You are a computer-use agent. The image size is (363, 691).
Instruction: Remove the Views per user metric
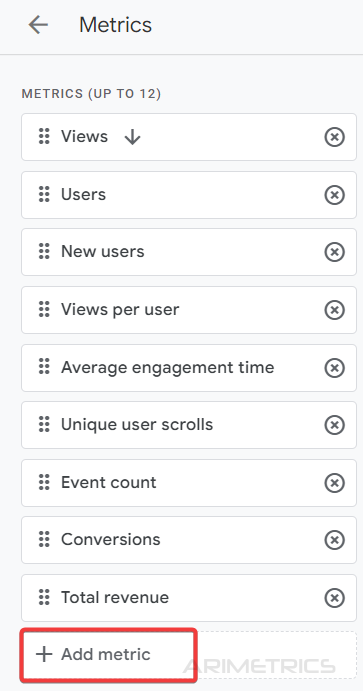pyautogui.click(x=334, y=310)
